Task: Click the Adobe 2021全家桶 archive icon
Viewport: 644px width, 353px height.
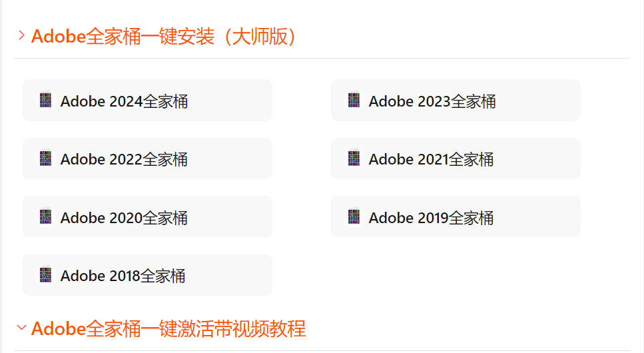Action: point(354,159)
